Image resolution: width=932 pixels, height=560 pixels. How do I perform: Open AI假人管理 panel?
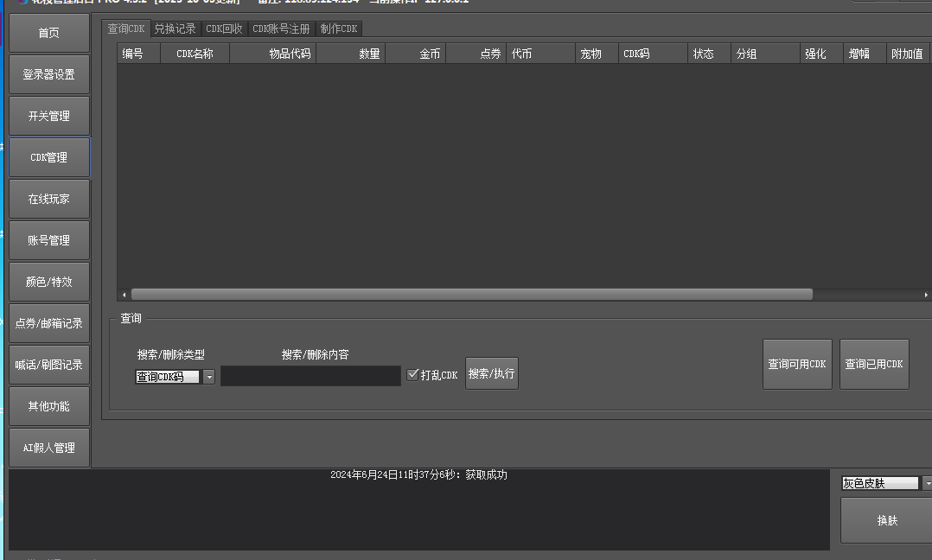point(49,448)
